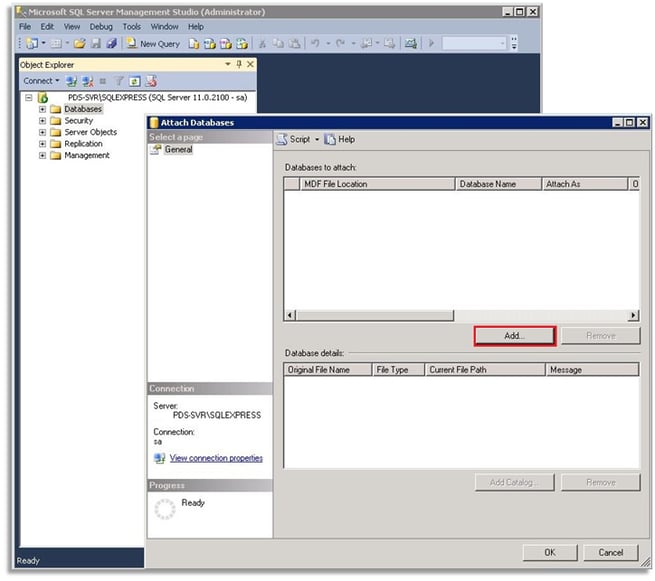
Task: Click the Database Engine Query icon
Action: [x=193, y=43]
